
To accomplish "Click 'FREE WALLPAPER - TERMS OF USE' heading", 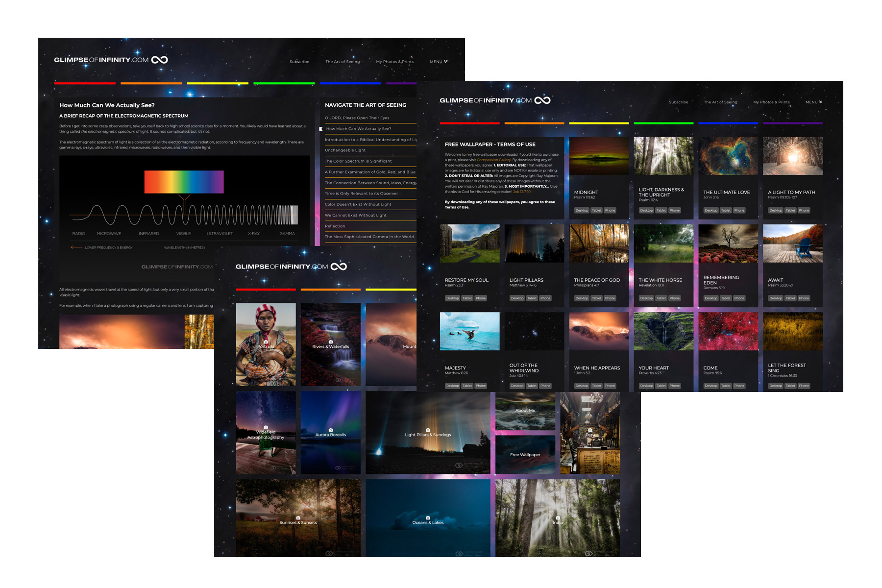I will point(490,145).
